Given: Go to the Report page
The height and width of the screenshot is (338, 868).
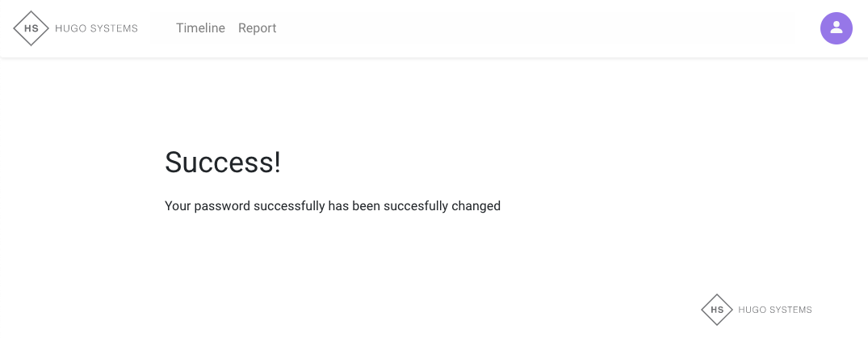Looking at the screenshot, I should (x=257, y=28).
